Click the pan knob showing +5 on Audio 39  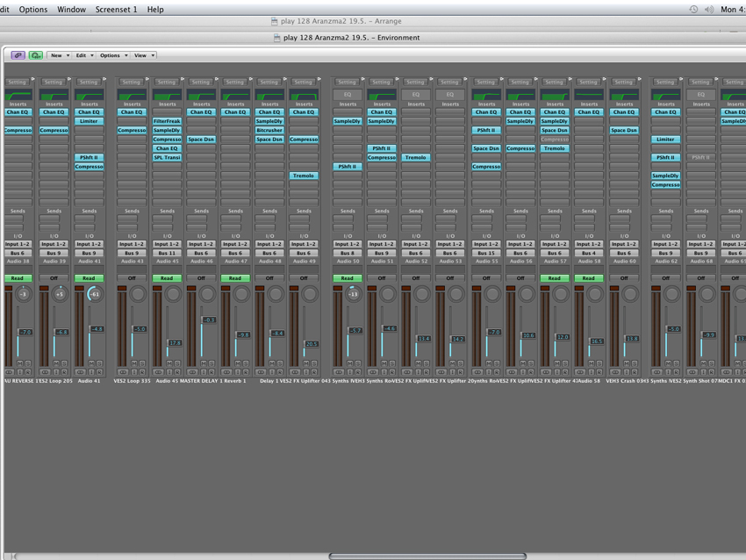tap(60, 294)
